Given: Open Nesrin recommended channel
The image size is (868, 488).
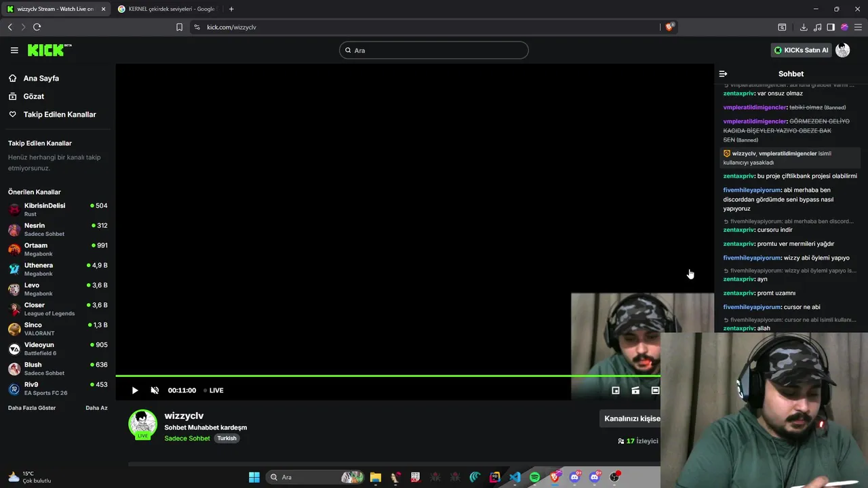Looking at the screenshot, I should (58, 229).
